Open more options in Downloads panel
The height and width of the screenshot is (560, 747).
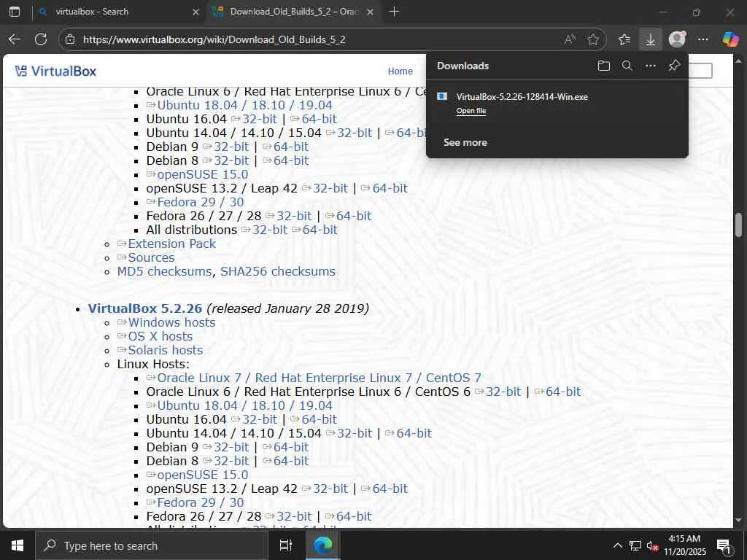point(651,66)
